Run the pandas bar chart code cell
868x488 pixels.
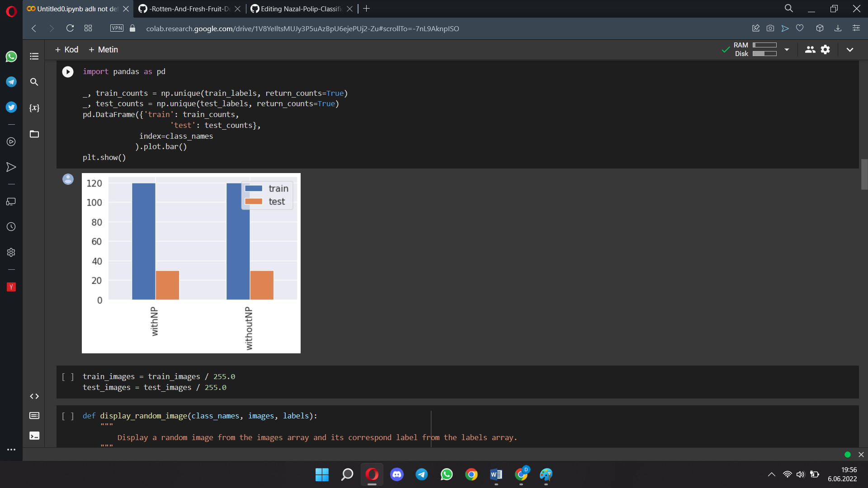pos(68,71)
